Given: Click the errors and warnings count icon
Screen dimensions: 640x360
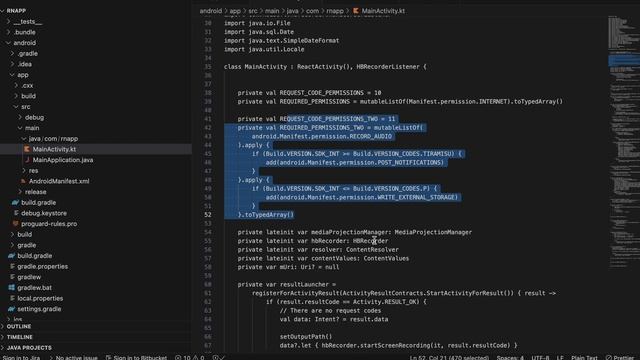Looking at the screenshot, I should 190,358.
